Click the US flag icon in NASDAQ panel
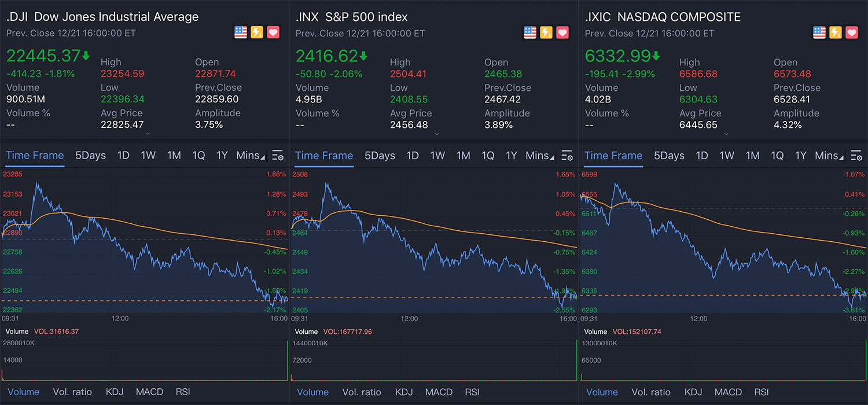This screenshot has width=868, height=405. (819, 32)
